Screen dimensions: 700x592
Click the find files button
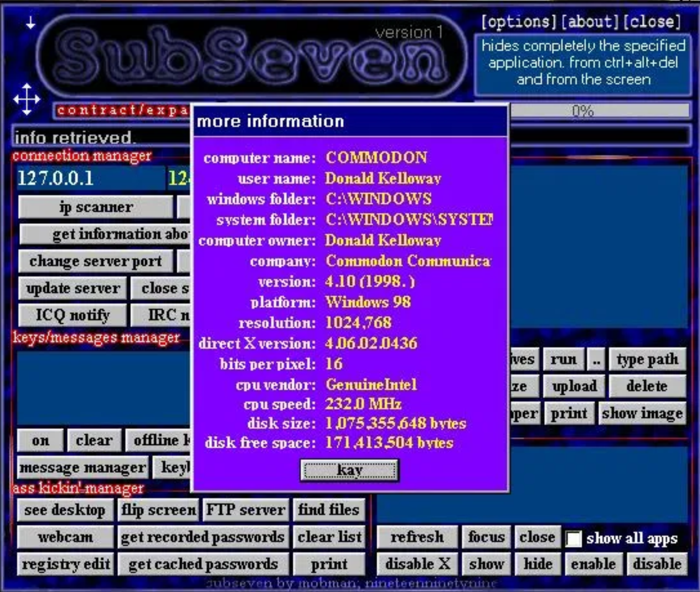[x=329, y=510]
